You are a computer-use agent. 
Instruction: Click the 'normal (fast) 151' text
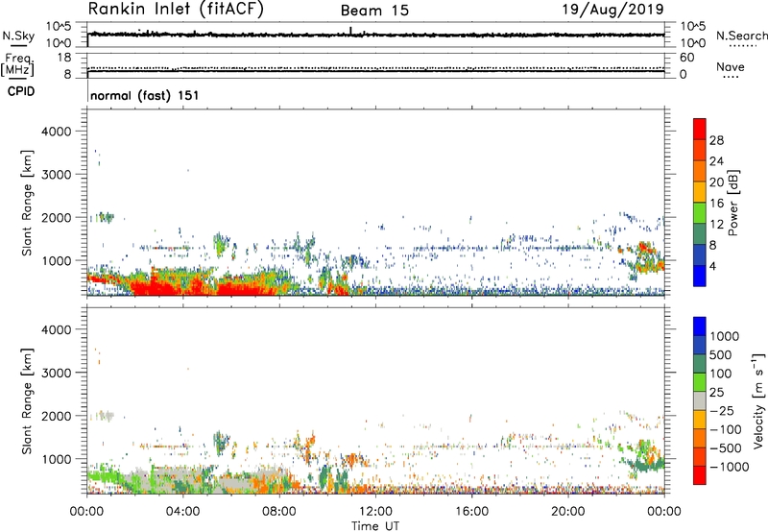point(145,95)
